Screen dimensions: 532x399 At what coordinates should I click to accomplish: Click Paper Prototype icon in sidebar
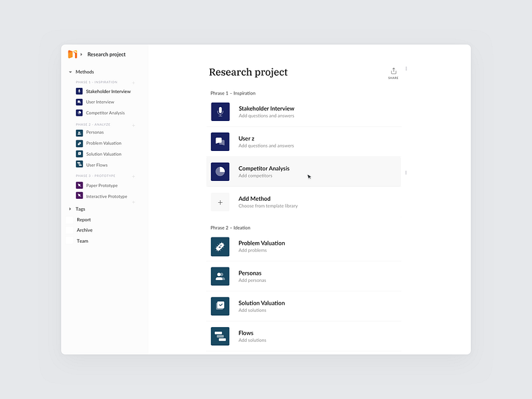point(79,186)
